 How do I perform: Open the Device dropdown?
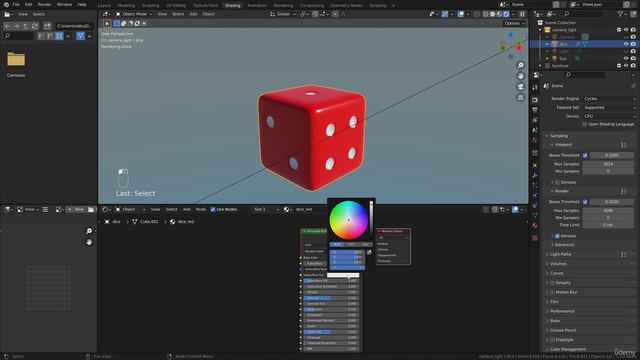[x=609, y=116]
